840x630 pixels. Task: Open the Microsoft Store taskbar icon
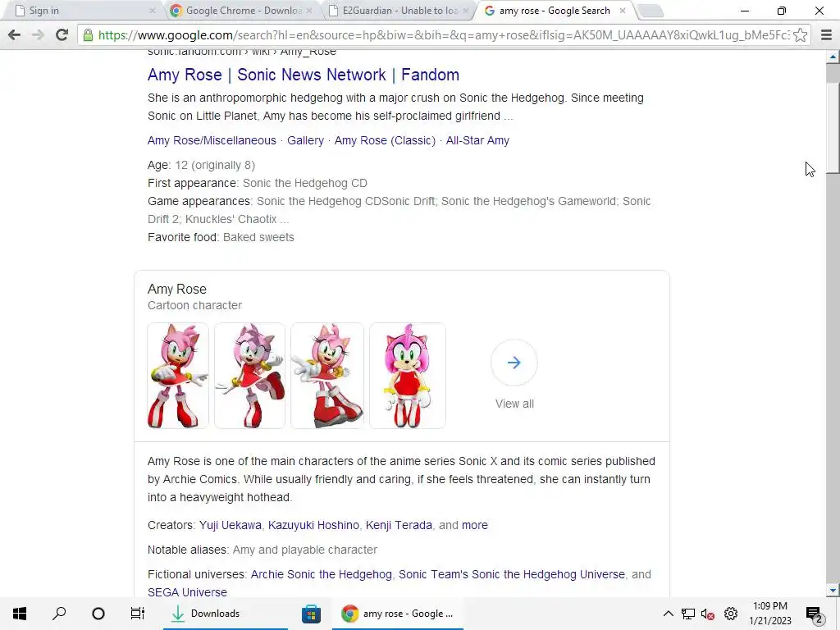click(x=311, y=614)
